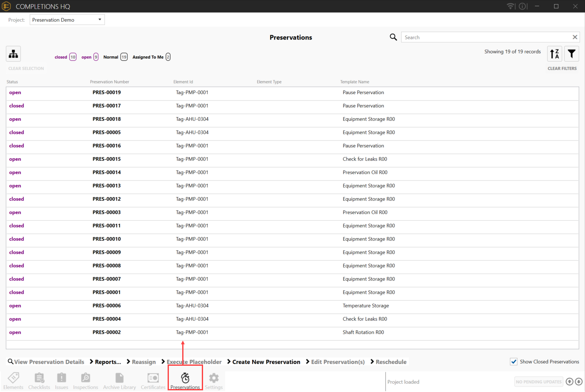Screen dimensions: 585x392
Task: Expand the Project dropdown
Action: (67, 20)
